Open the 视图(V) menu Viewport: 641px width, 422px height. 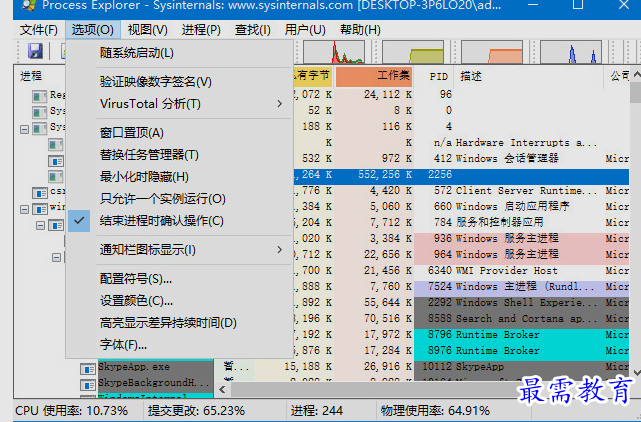(148, 30)
